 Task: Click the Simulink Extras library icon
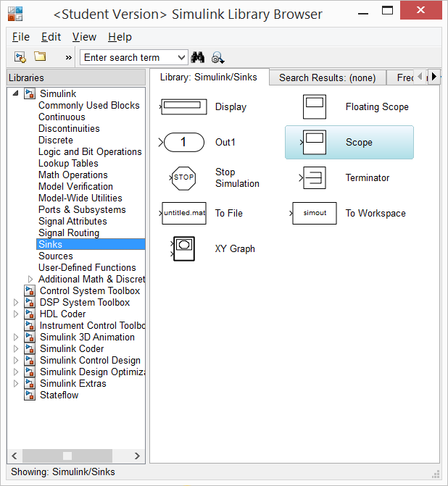click(x=30, y=383)
